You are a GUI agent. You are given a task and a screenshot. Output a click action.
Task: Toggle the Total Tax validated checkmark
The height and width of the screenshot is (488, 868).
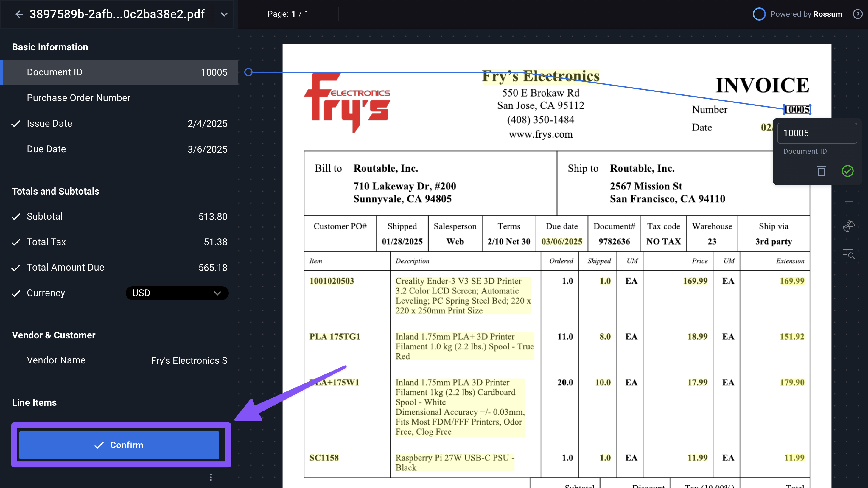point(16,242)
